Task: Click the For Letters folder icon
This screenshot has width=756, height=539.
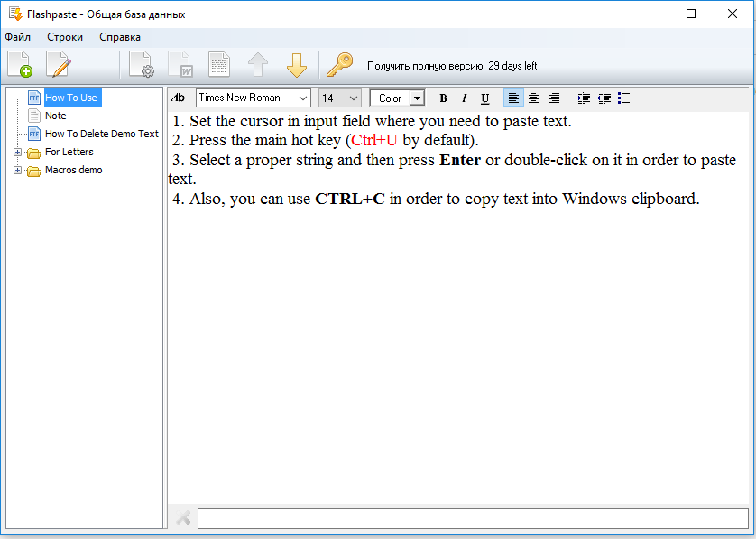Action: (33, 153)
